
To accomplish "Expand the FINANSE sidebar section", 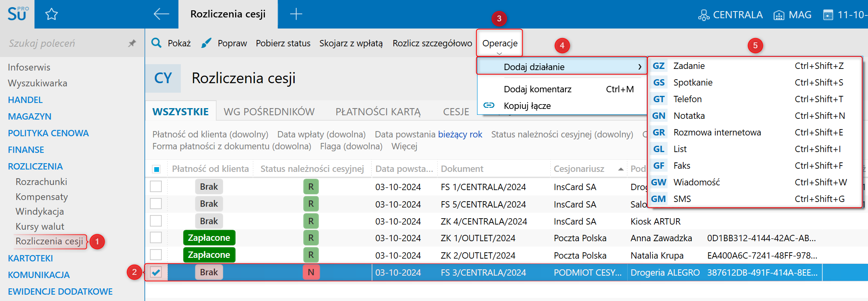I will click(26, 150).
